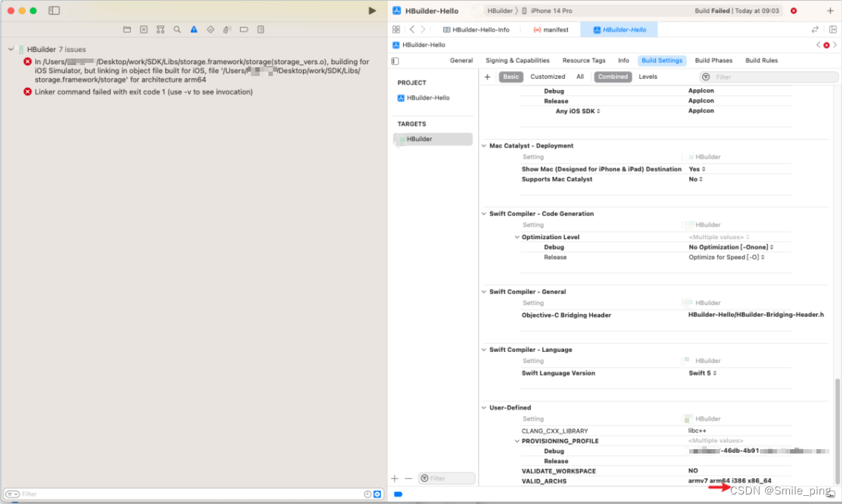Open the Issue navigator warning icon
The width and height of the screenshot is (842, 504).
click(194, 29)
